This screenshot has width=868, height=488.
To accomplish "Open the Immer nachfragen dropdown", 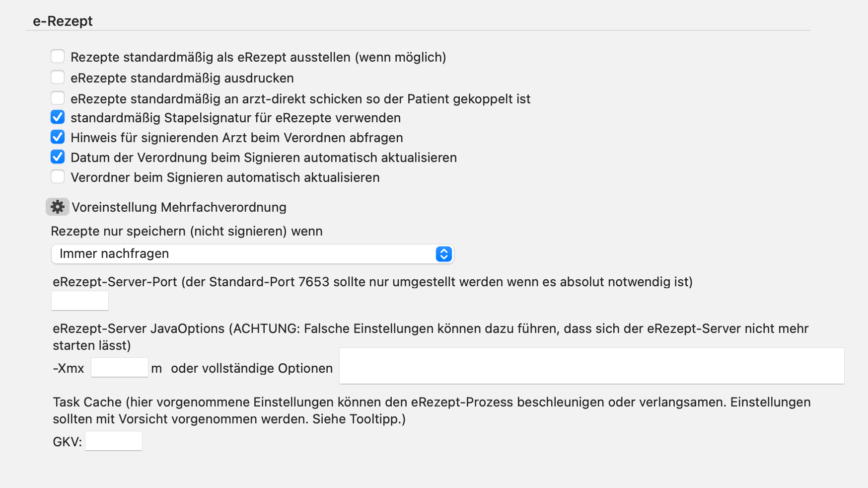I will (252, 254).
